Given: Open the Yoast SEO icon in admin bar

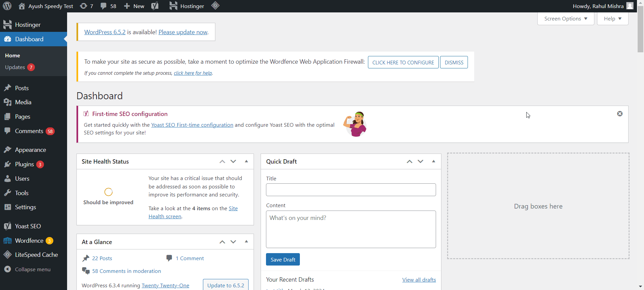Looking at the screenshot, I should click(x=155, y=6).
